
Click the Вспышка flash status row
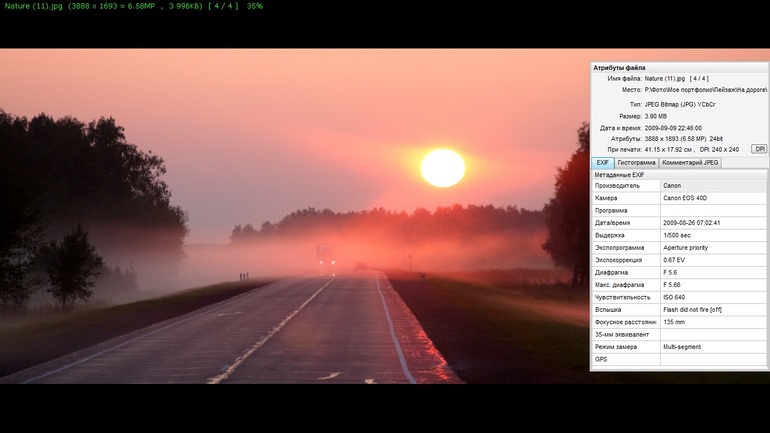click(x=679, y=309)
